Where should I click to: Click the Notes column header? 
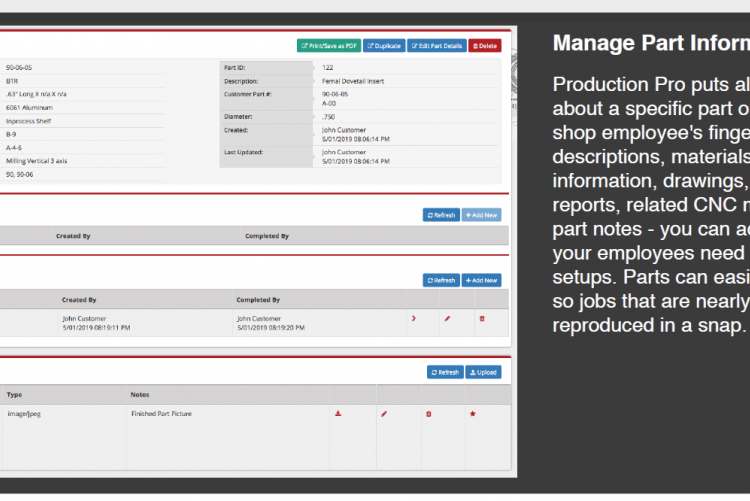pyautogui.click(x=140, y=395)
